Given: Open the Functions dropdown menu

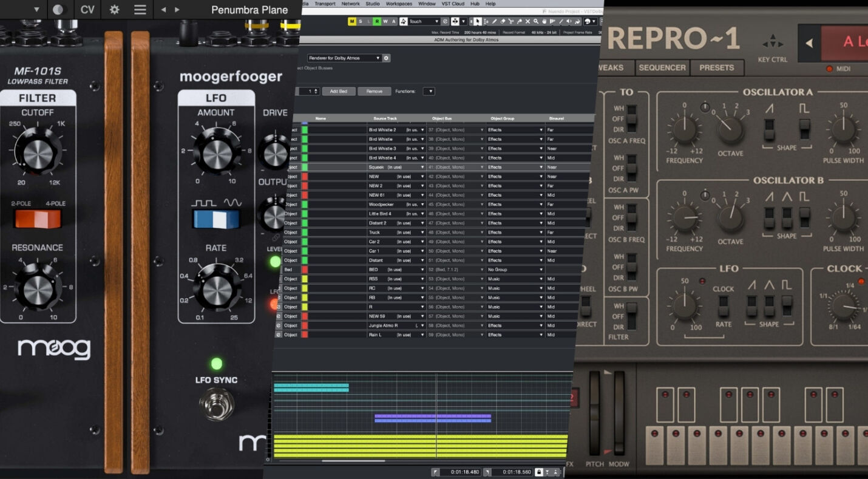Looking at the screenshot, I should [430, 91].
